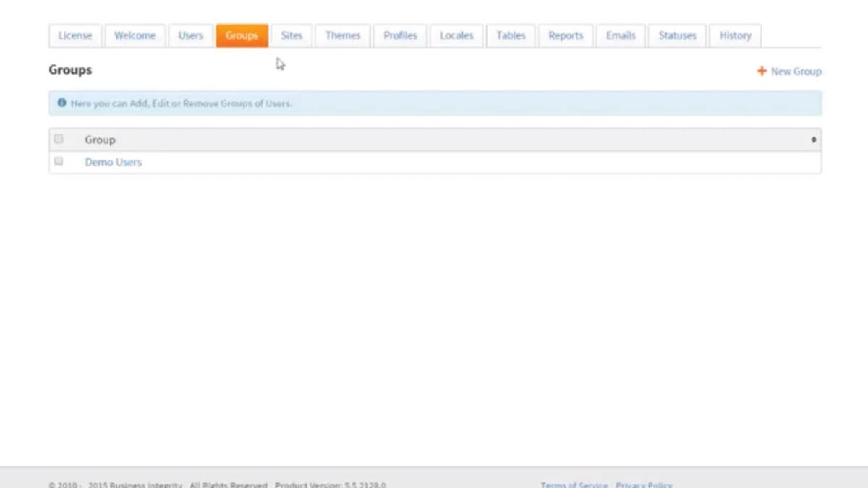868x488 pixels.
Task: Open the History tab
Action: tap(735, 36)
